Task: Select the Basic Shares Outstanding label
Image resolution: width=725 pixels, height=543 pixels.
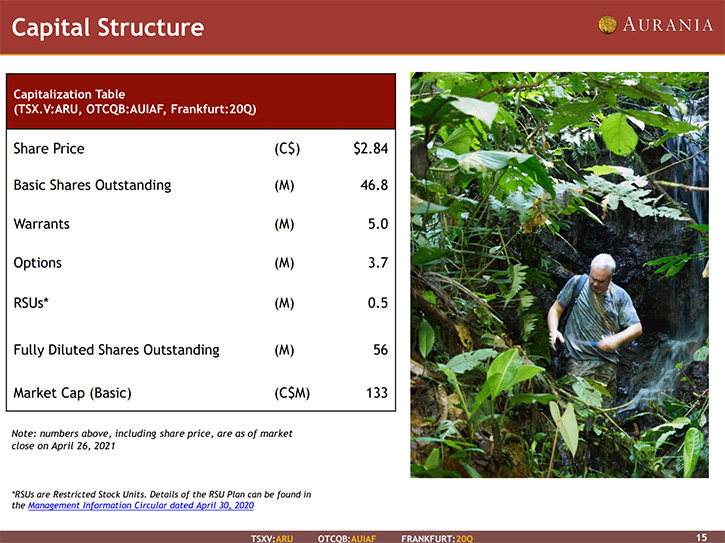Action: click(92, 185)
